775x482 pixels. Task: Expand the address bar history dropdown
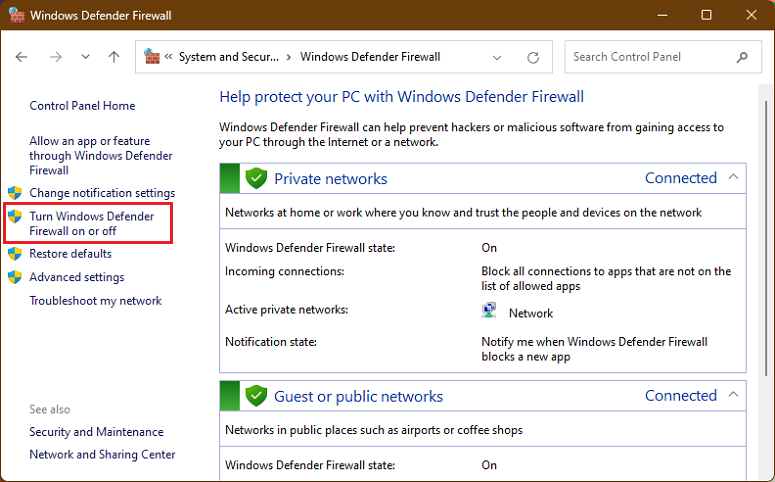point(497,57)
